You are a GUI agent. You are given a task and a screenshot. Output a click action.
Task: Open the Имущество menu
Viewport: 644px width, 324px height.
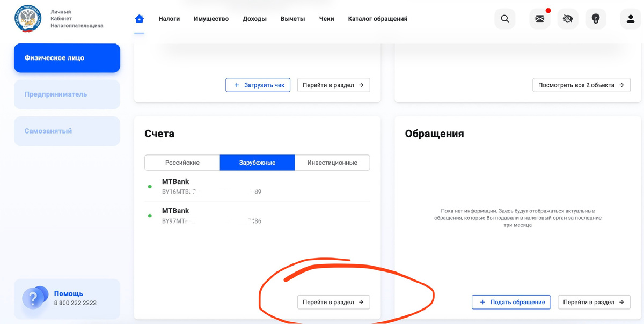(211, 19)
